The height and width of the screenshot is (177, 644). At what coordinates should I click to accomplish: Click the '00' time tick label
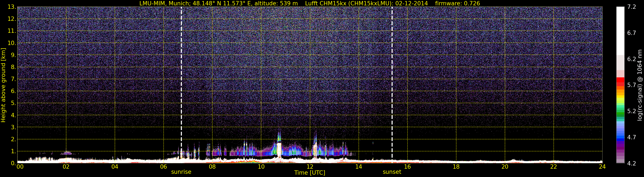[x=20, y=167]
